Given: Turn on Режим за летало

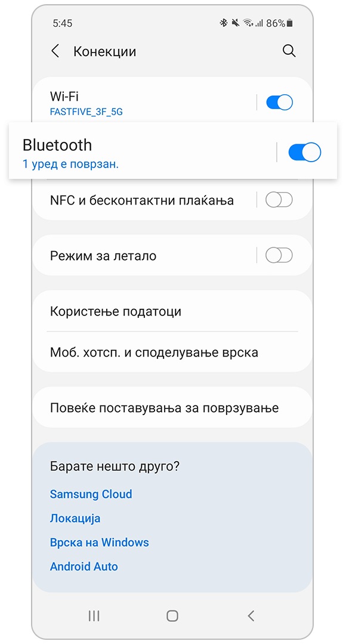Looking at the screenshot, I should click(x=279, y=255).
